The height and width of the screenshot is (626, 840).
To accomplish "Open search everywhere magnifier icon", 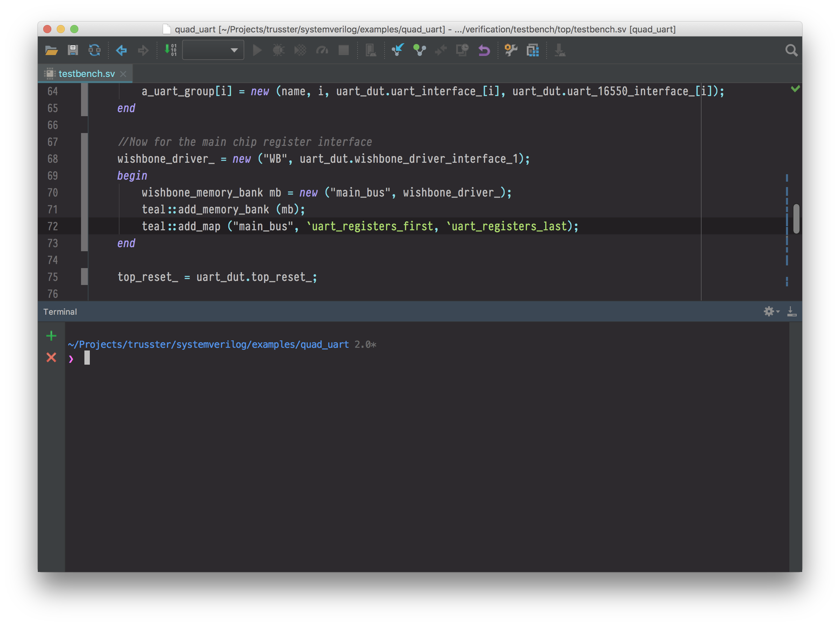I will [x=791, y=50].
